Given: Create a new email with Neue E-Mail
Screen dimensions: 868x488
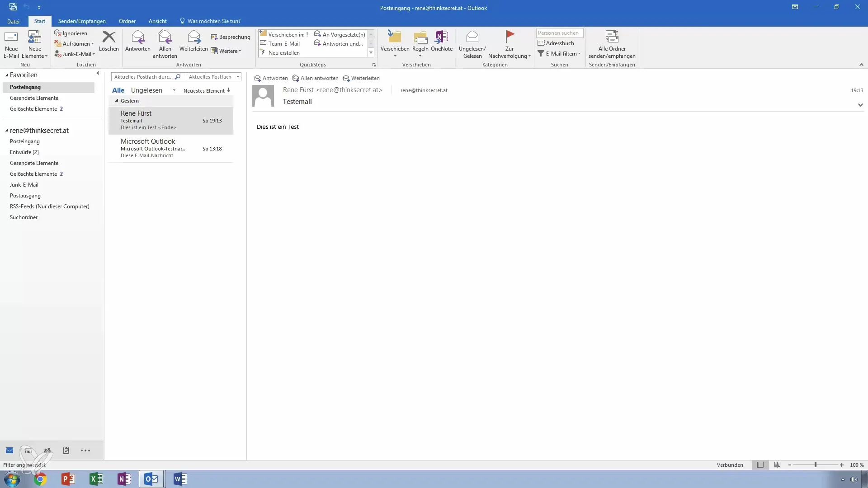Looking at the screenshot, I should (11, 44).
